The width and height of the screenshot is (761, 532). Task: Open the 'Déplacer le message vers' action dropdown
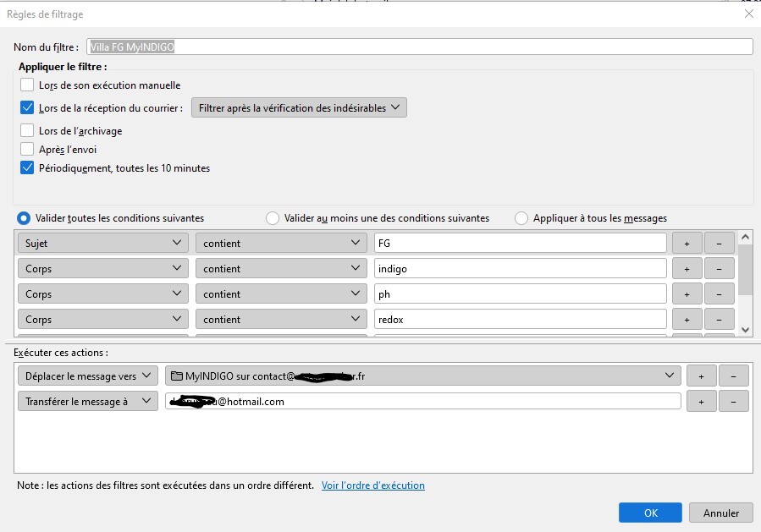[x=88, y=376]
